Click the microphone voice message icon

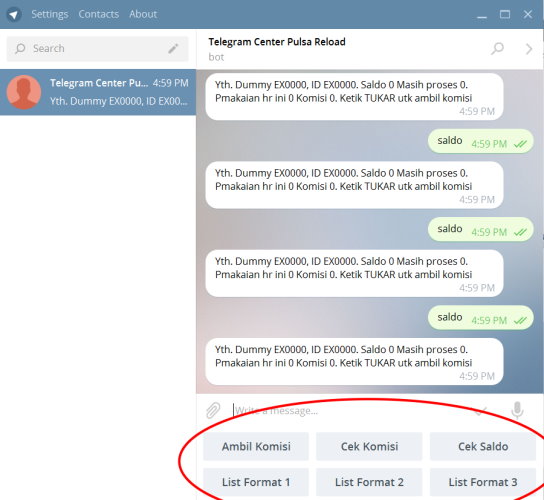(517, 410)
